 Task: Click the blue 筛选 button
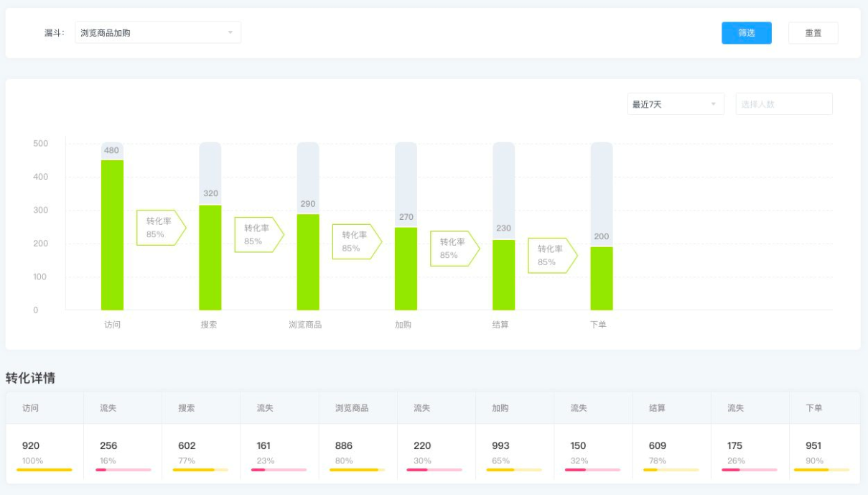(746, 33)
